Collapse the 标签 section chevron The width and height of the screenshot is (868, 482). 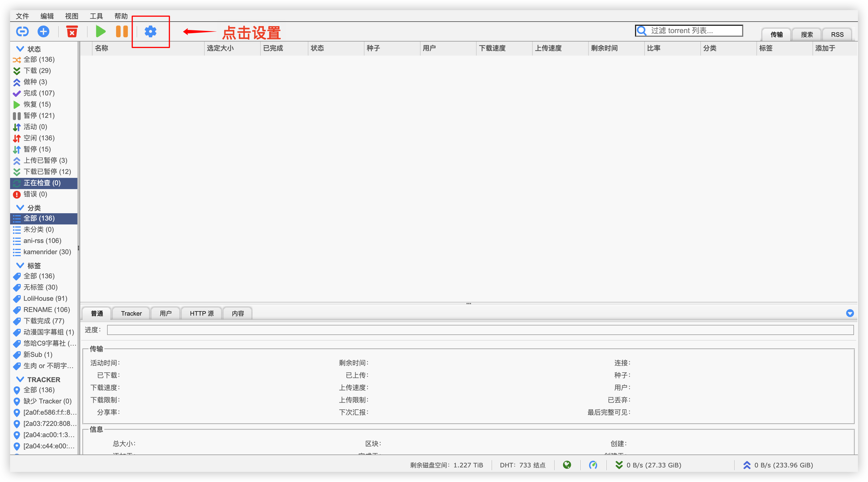(x=20, y=265)
